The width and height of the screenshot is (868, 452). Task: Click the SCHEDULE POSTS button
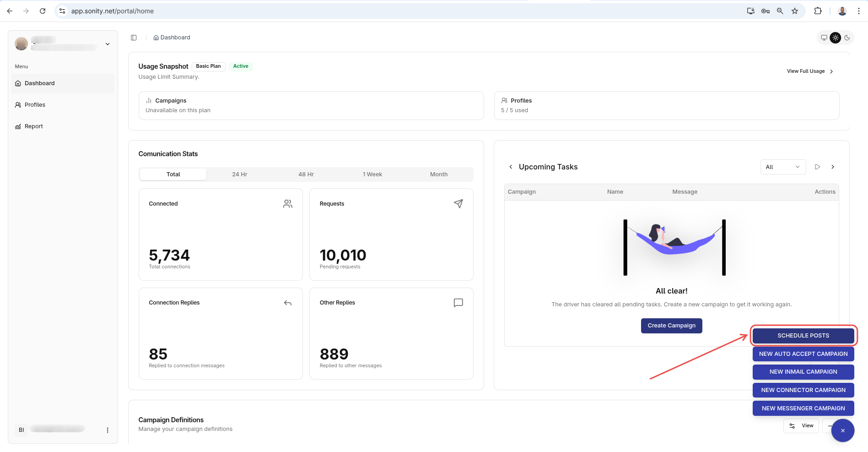(x=803, y=336)
